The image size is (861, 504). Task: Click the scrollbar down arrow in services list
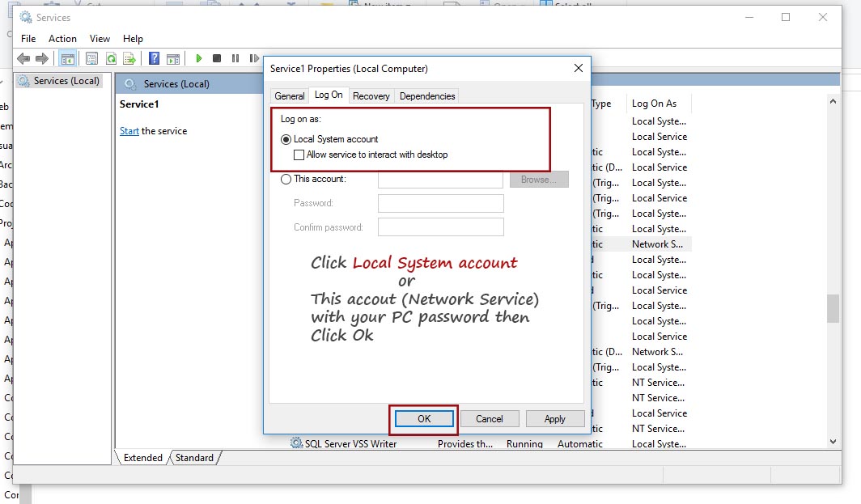833,442
